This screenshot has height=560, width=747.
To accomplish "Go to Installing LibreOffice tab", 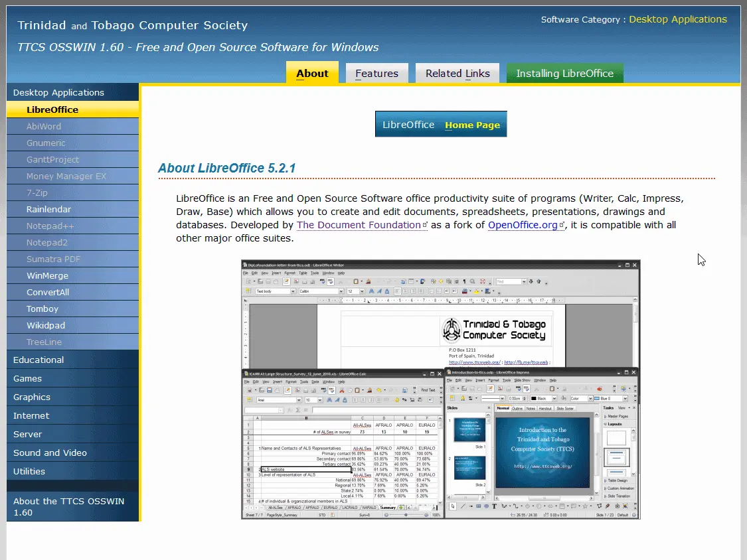I will tap(564, 73).
